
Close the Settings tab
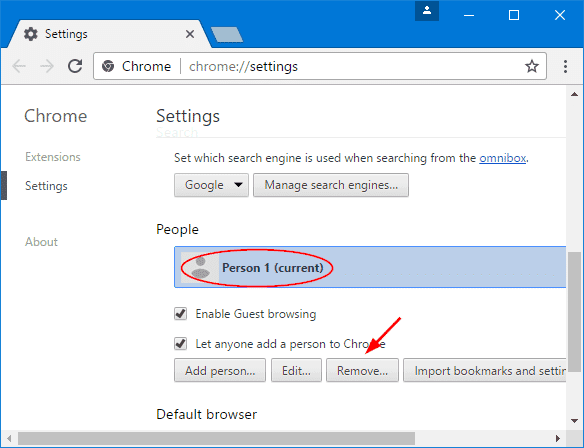190,34
